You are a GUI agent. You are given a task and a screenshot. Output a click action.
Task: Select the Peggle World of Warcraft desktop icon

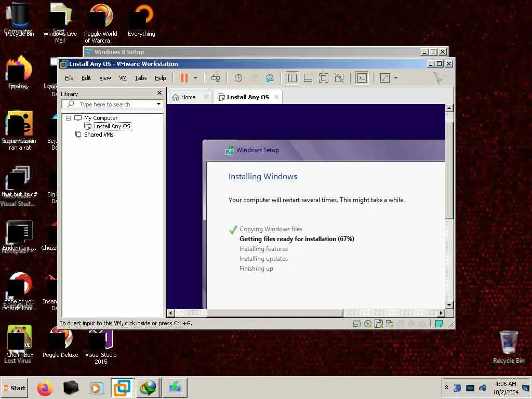100,24
